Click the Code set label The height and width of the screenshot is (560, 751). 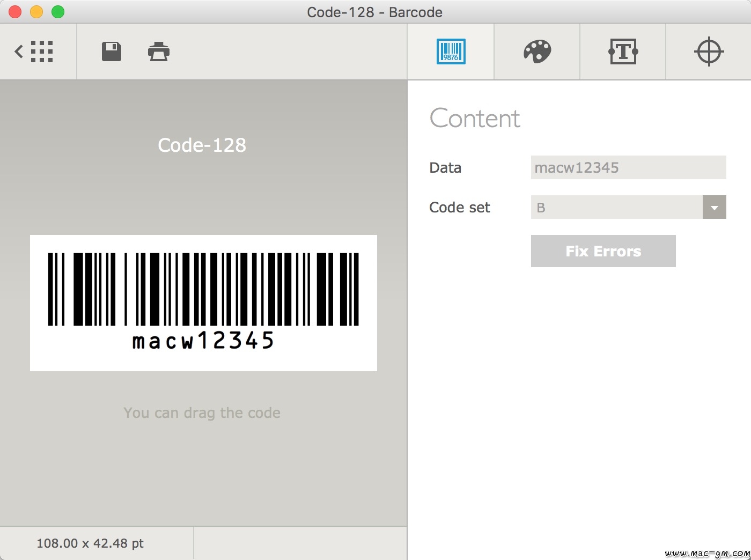point(460,208)
